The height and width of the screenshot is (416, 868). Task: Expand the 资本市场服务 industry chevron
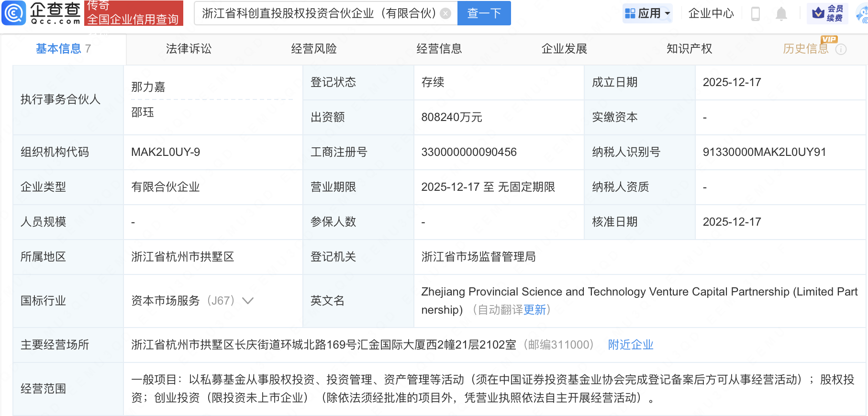248,301
